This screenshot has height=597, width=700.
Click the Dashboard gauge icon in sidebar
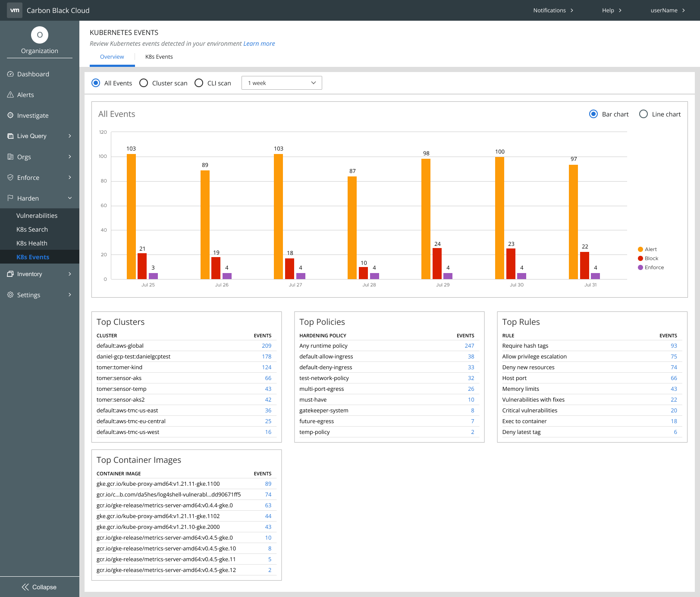coord(10,74)
